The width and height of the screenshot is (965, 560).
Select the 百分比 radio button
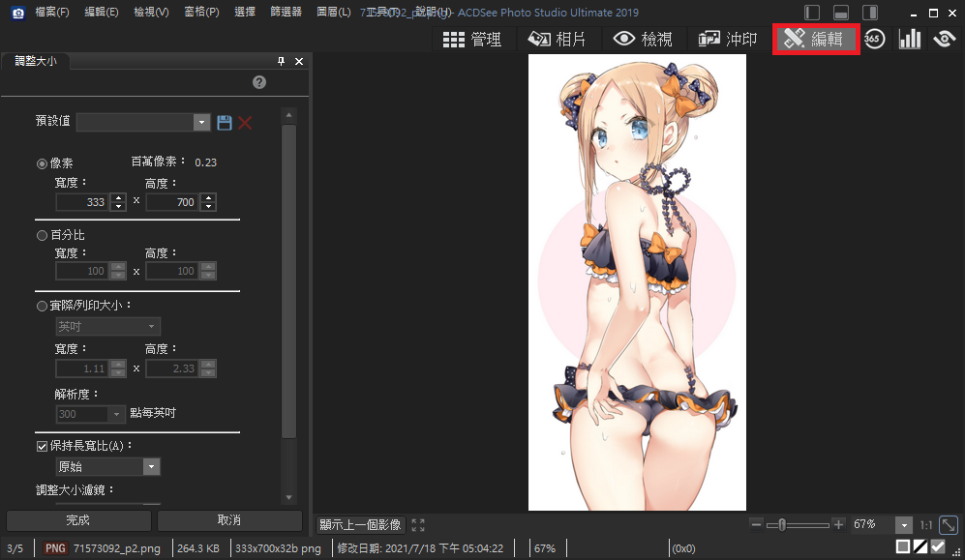tap(42, 235)
